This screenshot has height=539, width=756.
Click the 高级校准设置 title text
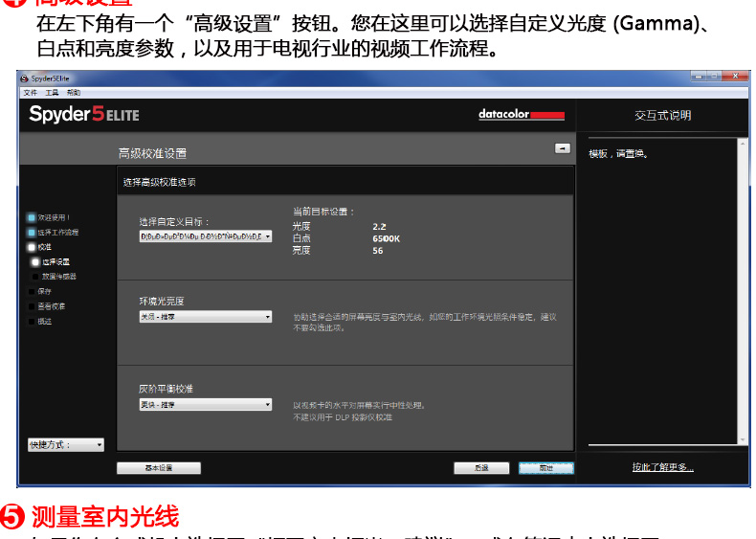(x=152, y=153)
